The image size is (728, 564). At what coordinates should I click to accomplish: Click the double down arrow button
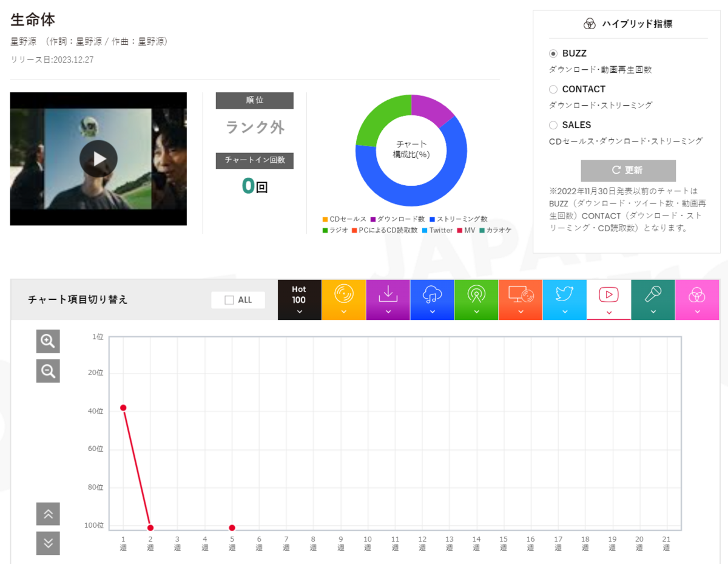pyautogui.click(x=48, y=543)
